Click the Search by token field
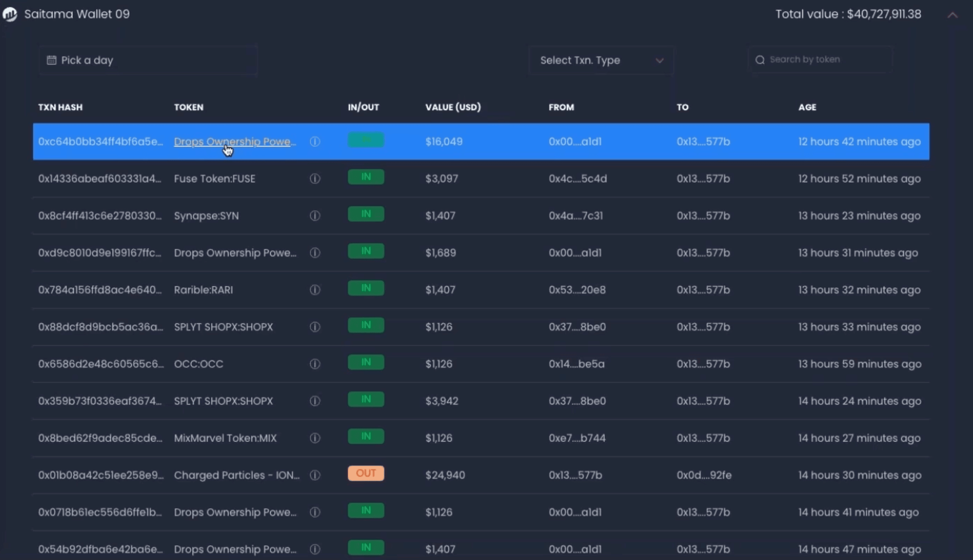 click(x=820, y=60)
